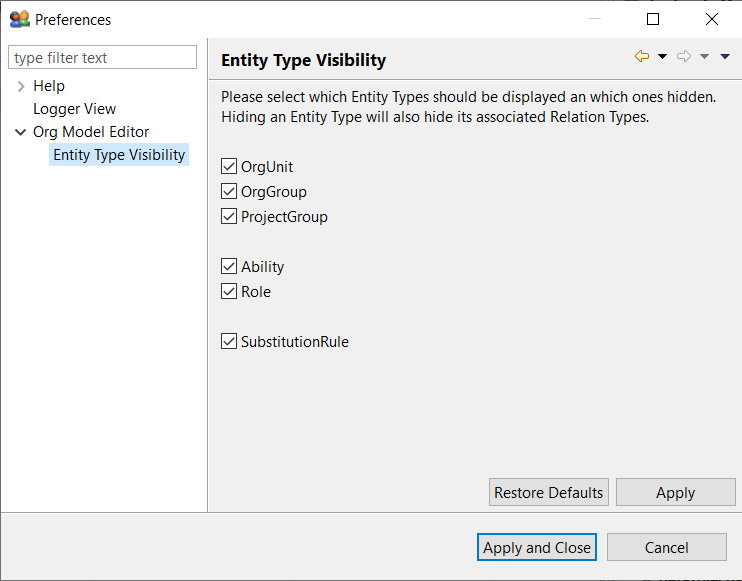Open the back history dropdown arrow

[x=662, y=57]
